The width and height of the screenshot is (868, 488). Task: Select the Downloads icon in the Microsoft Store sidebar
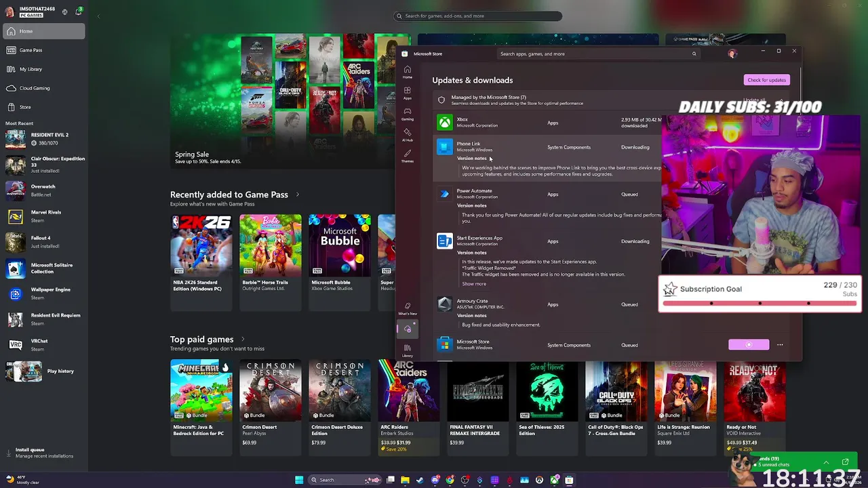pyautogui.click(x=408, y=329)
